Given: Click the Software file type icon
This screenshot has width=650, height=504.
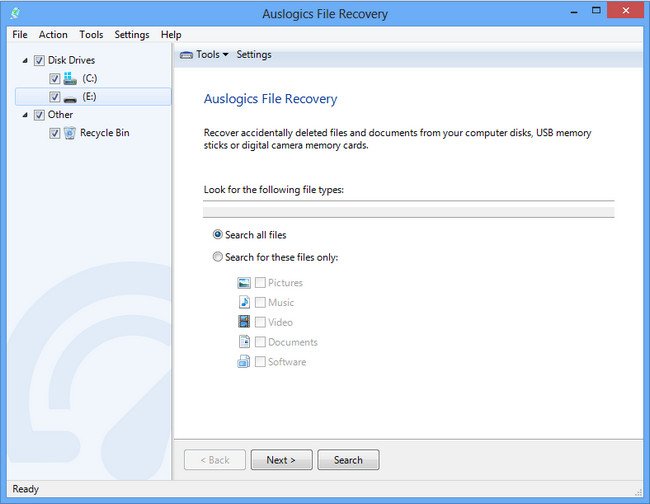Looking at the screenshot, I should 244,361.
